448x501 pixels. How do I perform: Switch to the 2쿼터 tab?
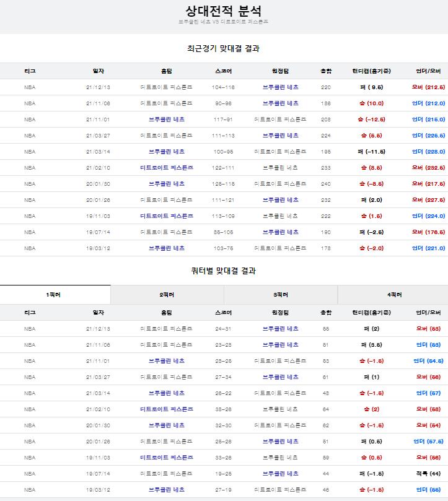pyautogui.click(x=167, y=295)
